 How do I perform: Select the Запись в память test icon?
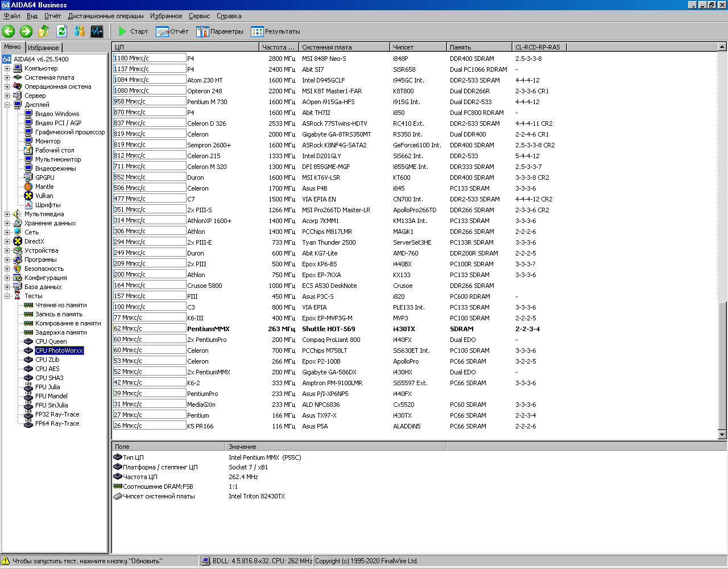coord(28,314)
